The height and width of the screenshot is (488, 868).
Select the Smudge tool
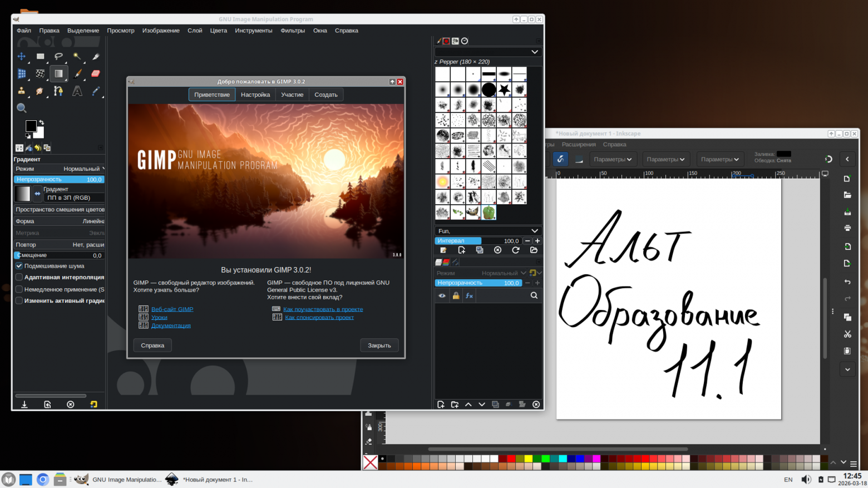pos(40,91)
